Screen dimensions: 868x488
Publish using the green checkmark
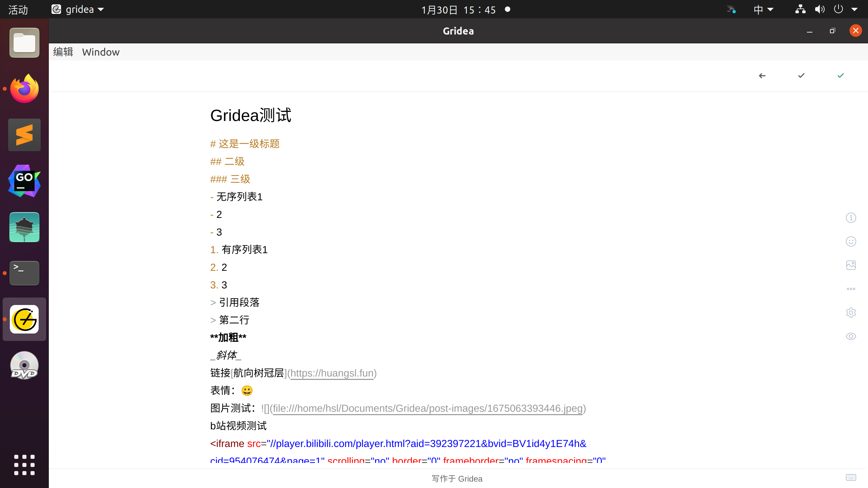[x=841, y=76]
